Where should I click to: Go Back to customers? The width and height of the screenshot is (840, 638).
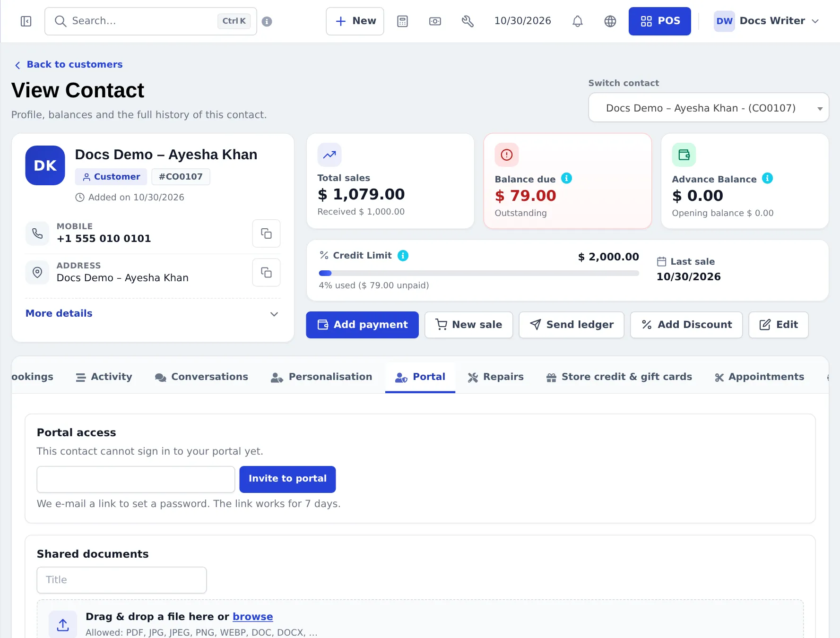click(x=69, y=65)
